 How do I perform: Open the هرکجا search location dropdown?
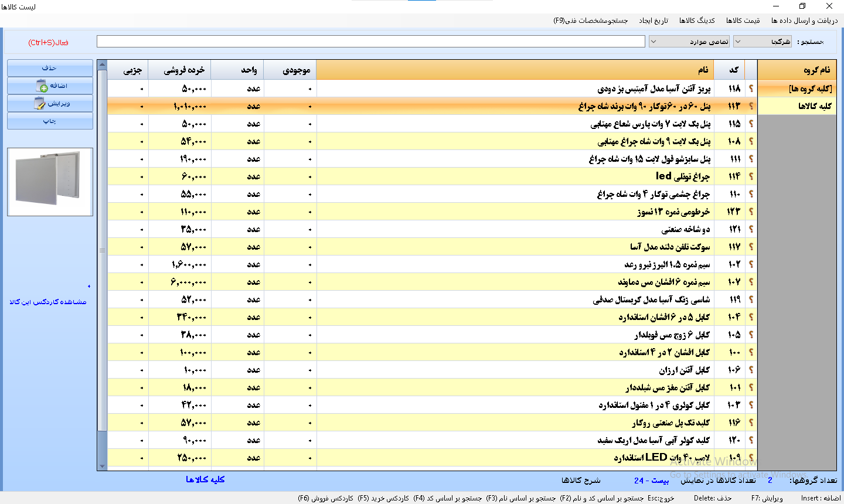point(763,42)
